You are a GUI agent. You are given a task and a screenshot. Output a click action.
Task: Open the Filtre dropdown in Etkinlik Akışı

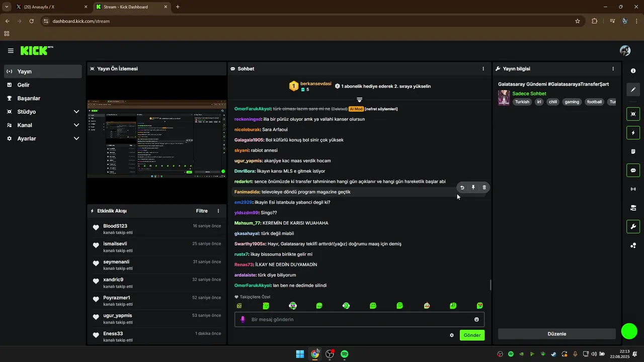(202, 211)
